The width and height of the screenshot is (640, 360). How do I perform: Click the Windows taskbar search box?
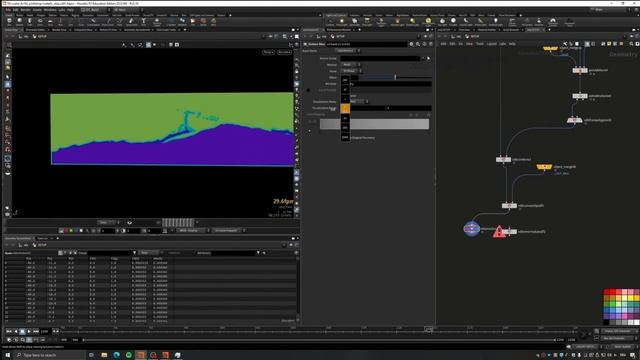[50, 355]
